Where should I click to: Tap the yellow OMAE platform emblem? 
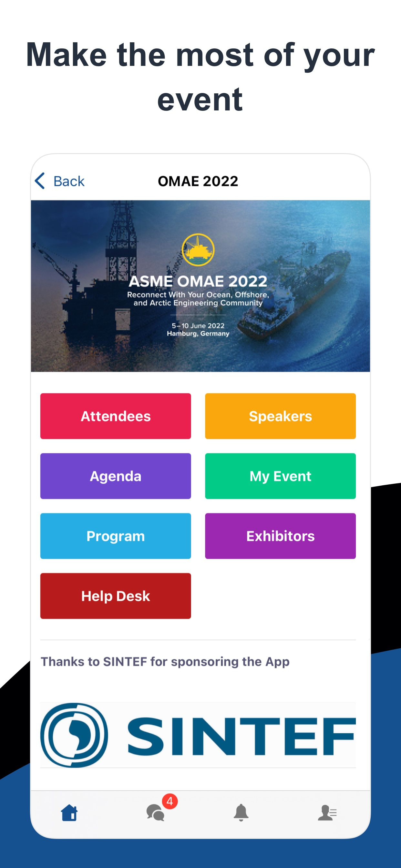(198, 250)
